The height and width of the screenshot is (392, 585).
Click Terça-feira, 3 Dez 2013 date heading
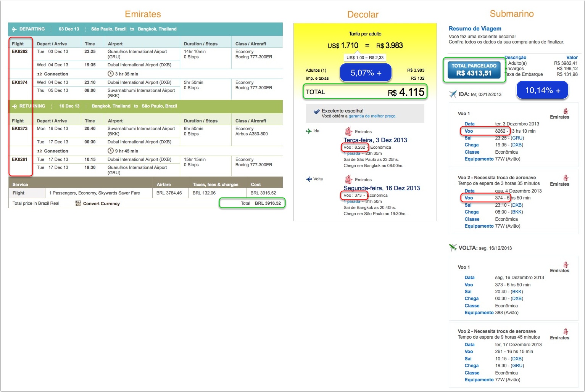point(375,140)
